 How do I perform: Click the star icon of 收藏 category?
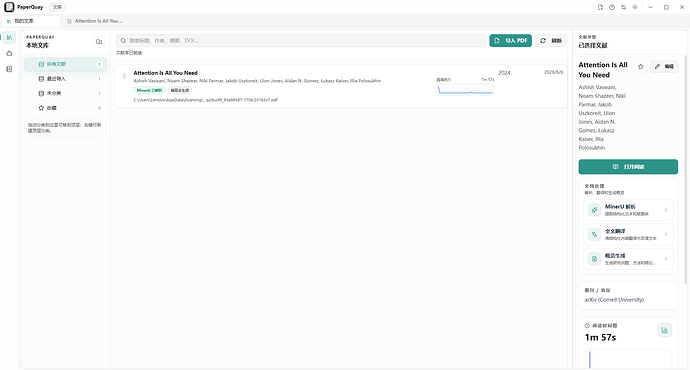41,108
